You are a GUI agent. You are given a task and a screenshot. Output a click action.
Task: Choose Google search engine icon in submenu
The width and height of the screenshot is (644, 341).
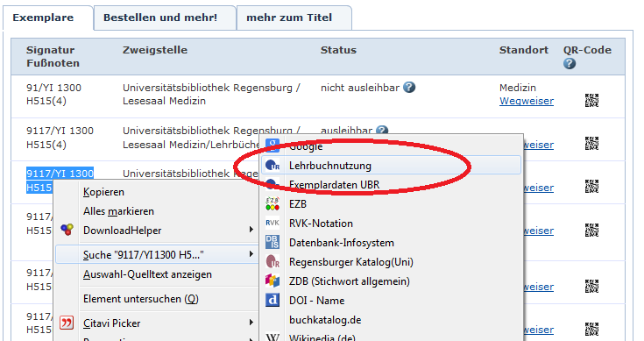272,146
